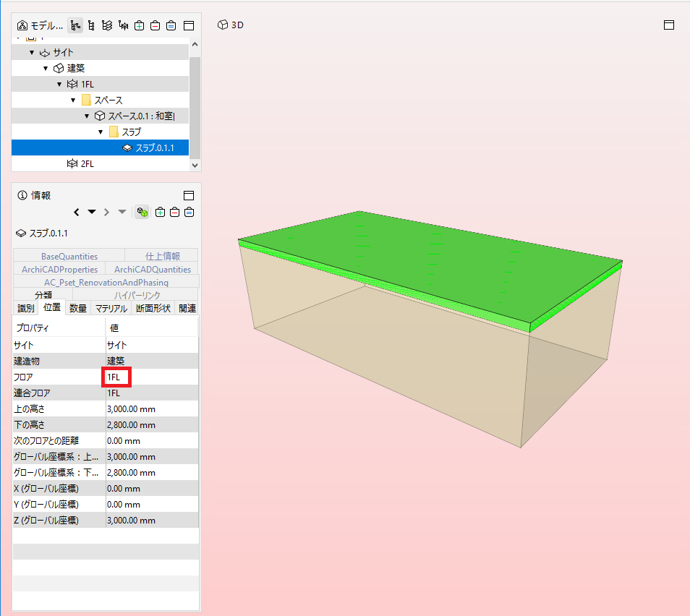The width and height of the screenshot is (690, 616).
Task: Click the flat list tree view icon
Action: pyautogui.click(x=91, y=25)
